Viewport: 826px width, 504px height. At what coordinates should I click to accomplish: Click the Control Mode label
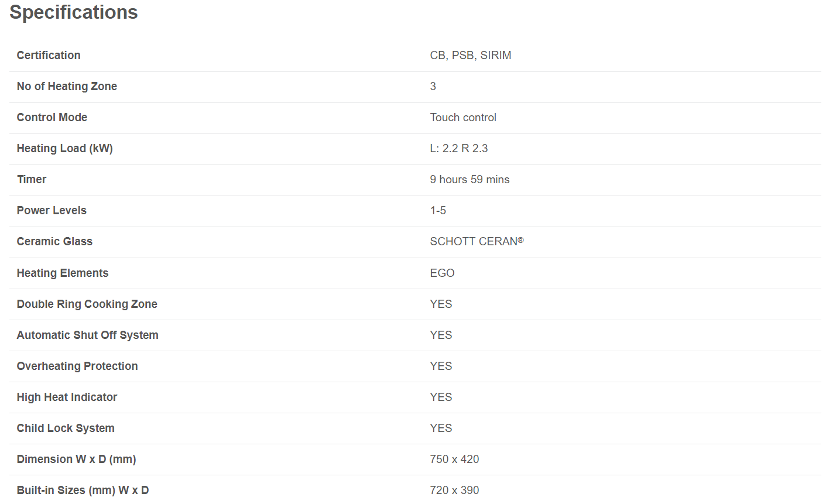tap(52, 117)
